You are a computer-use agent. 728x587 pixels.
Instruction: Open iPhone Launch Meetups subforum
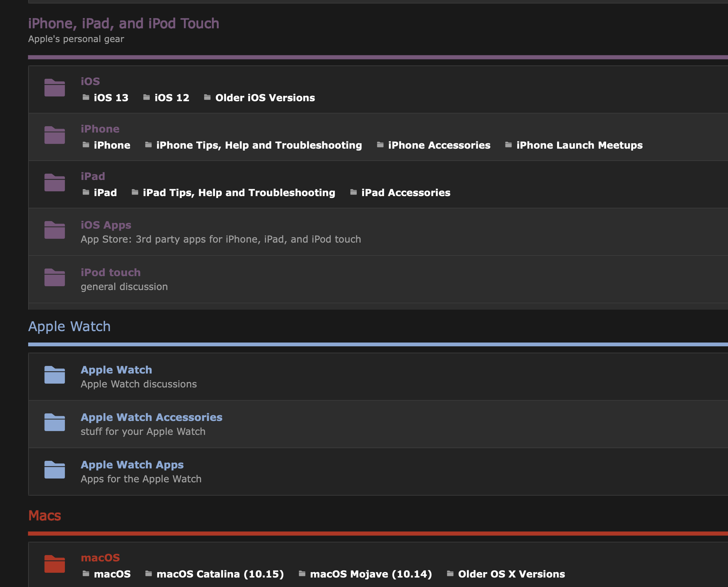[x=580, y=145]
